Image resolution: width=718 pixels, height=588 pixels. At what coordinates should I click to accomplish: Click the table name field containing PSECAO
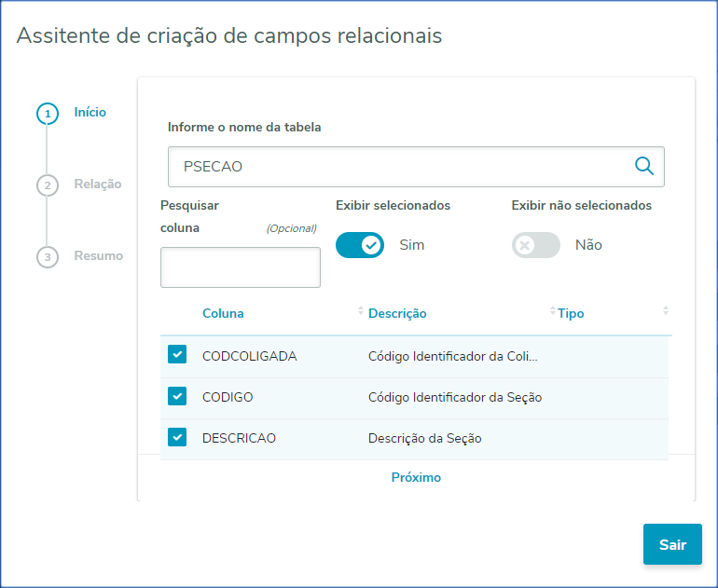coord(401,167)
